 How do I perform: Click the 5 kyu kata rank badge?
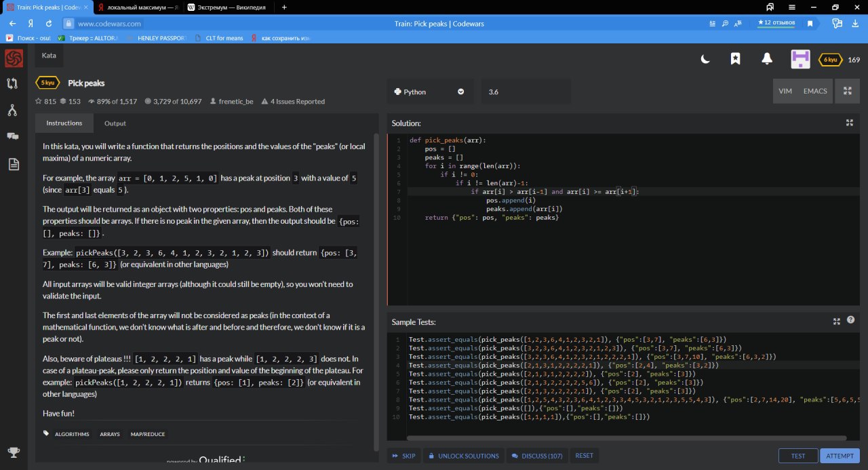[x=47, y=83]
